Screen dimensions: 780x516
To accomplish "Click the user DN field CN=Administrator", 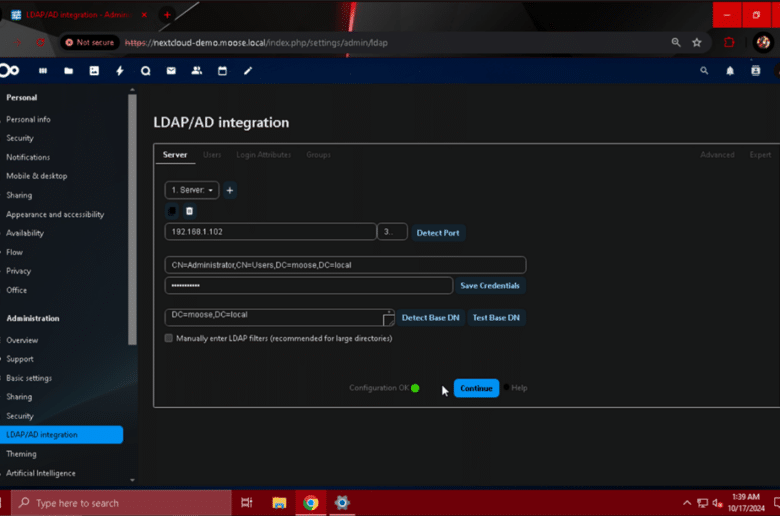I will coord(345,265).
